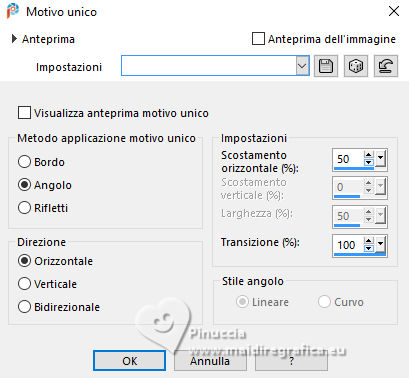
Task: Click the Annulla button
Action: click(x=210, y=361)
